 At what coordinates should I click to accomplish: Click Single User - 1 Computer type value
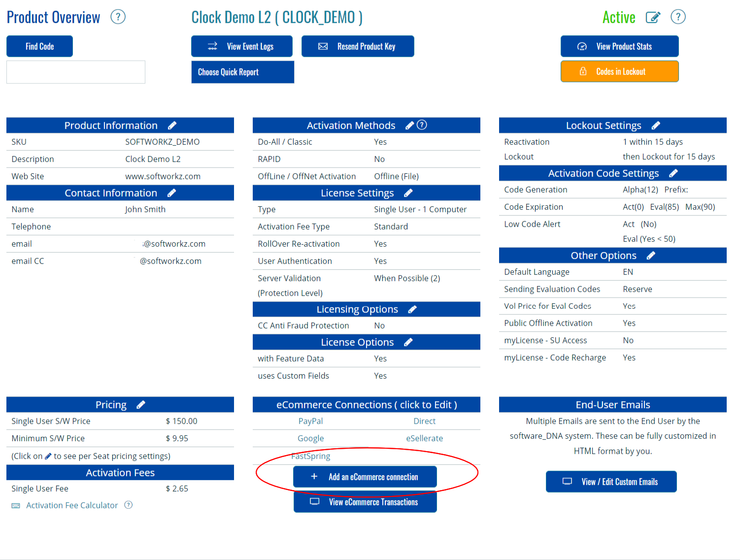(x=420, y=209)
